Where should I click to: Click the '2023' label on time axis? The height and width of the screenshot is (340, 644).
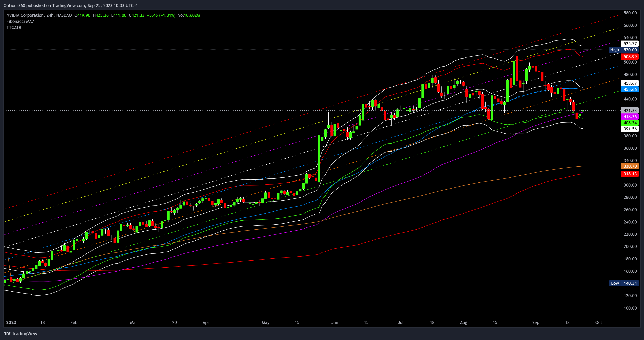pos(11,323)
